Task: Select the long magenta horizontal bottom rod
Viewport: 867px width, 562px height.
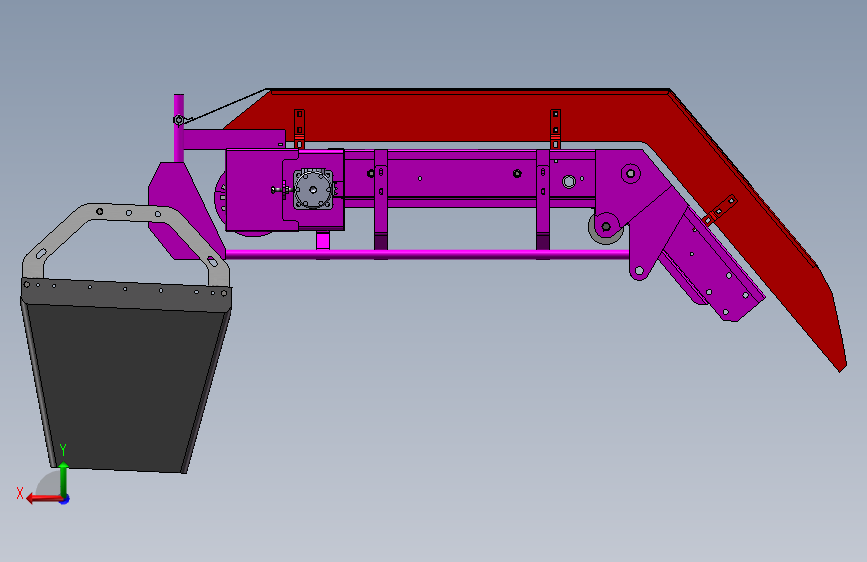Action: click(x=427, y=254)
